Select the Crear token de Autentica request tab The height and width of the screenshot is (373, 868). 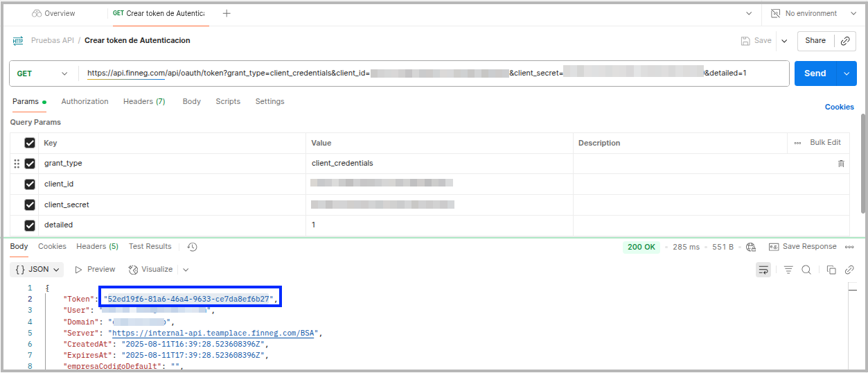coord(159,13)
